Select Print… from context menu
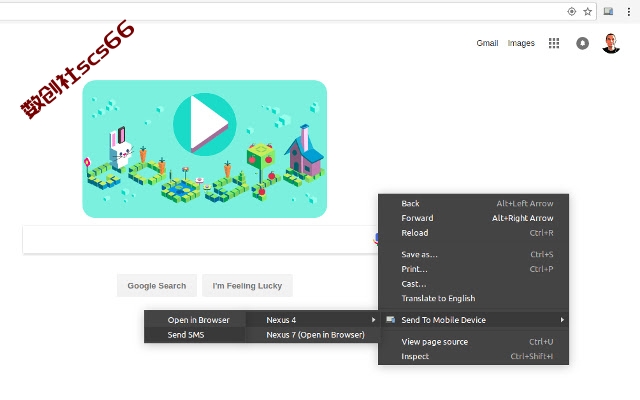Image resolution: width=640 pixels, height=400 pixels. pos(473,269)
